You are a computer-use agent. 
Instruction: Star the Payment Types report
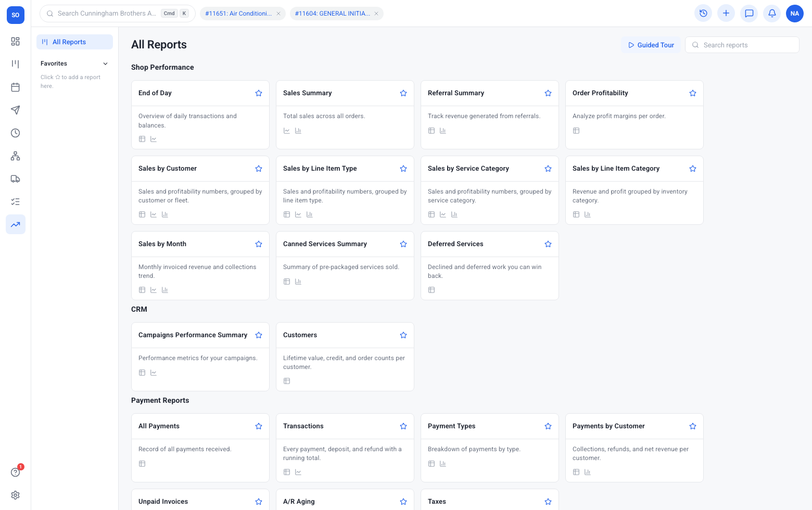pyautogui.click(x=548, y=426)
